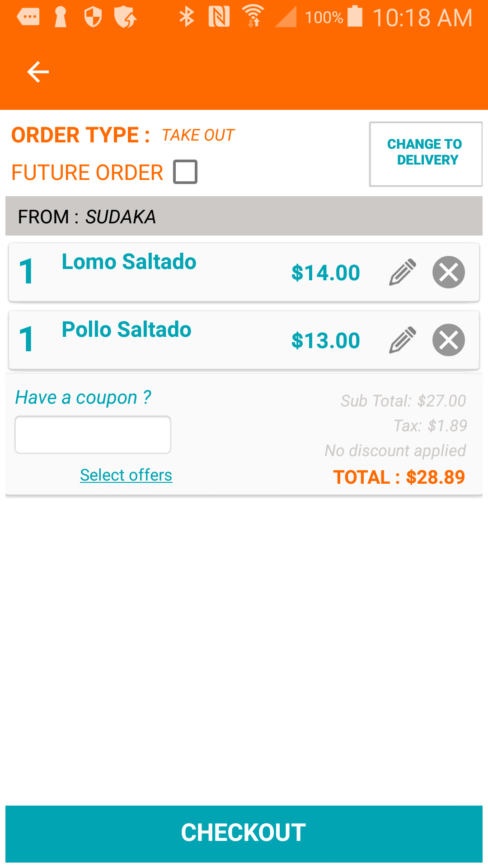
Task: Tap the Bluetooth status icon
Action: click(x=186, y=17)
